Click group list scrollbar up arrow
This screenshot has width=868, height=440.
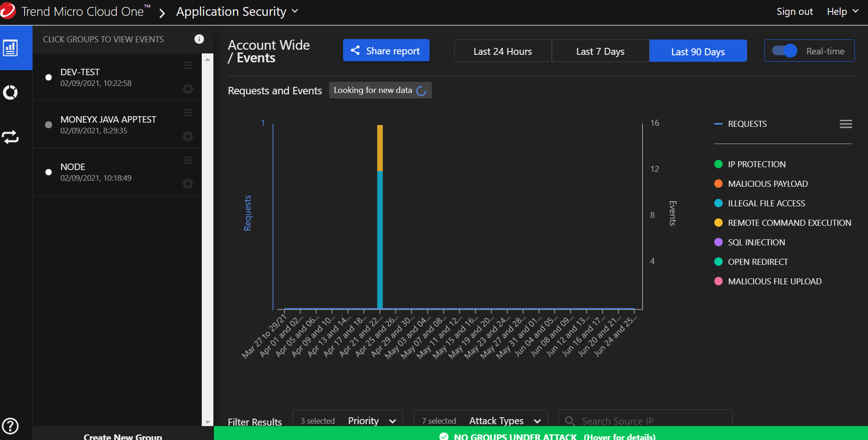(x=207, y=59)
